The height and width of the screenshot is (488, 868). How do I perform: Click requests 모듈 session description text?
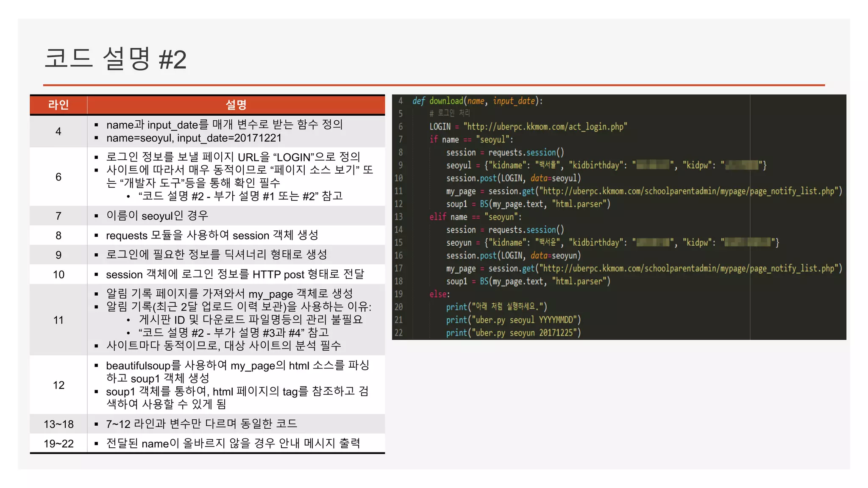[x=212, y=236]
